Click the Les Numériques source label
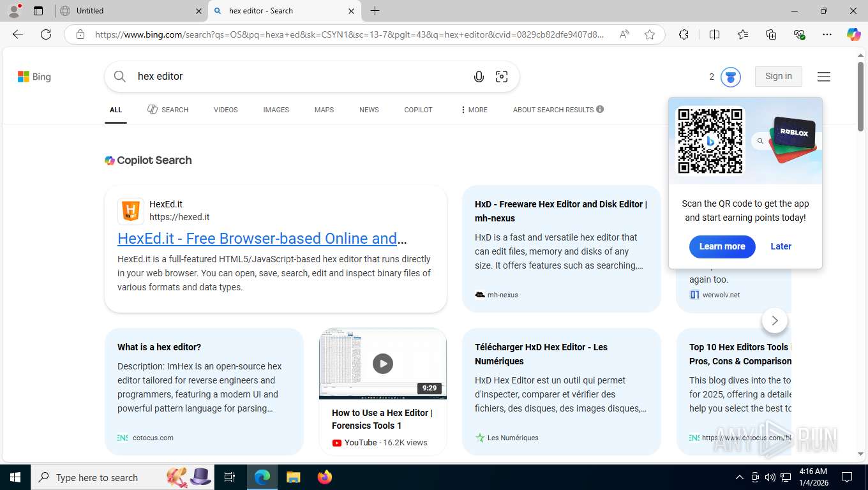Image resolution: width=868 pixels, height=490 pixels. (513, 438)
